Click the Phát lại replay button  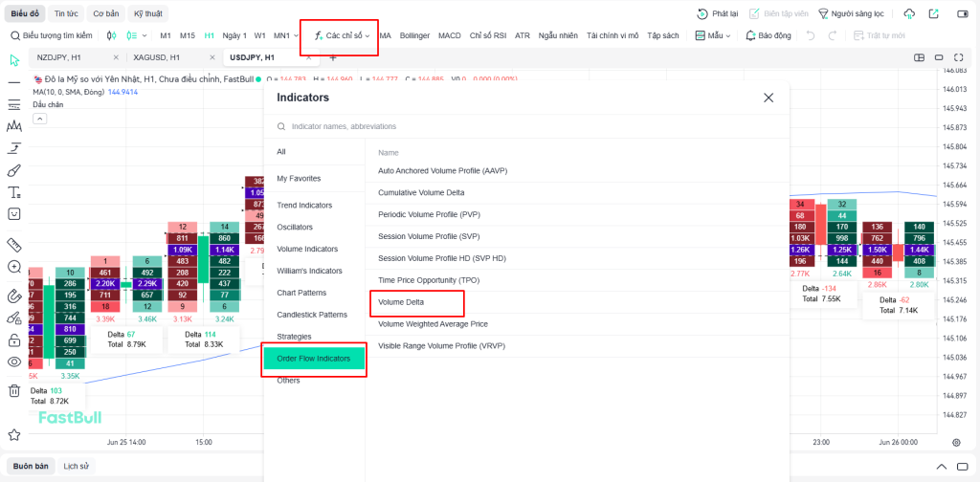tap(718, 13)
